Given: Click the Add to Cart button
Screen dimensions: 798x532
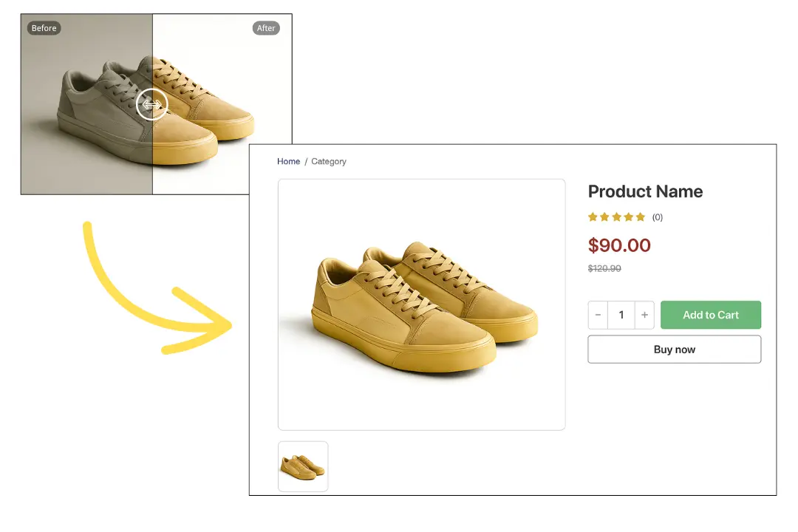Looking at the screenshot, I should [711, 315].
